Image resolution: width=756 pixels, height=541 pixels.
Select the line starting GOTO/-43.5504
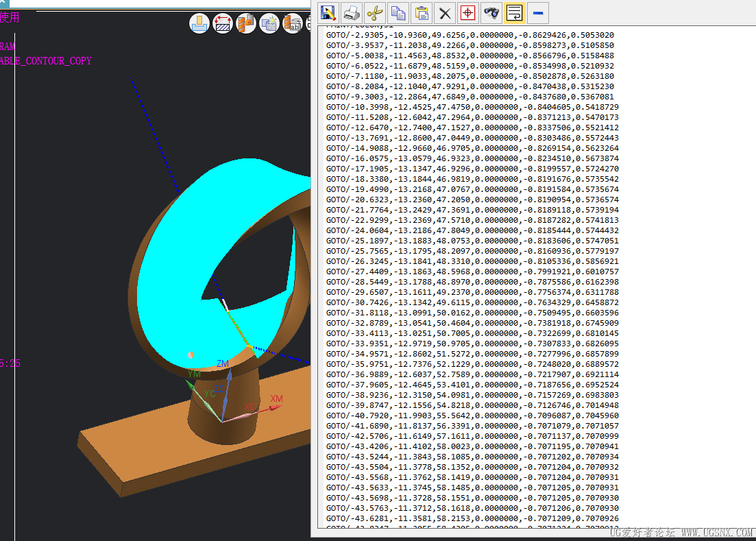[x=472, y=467]
